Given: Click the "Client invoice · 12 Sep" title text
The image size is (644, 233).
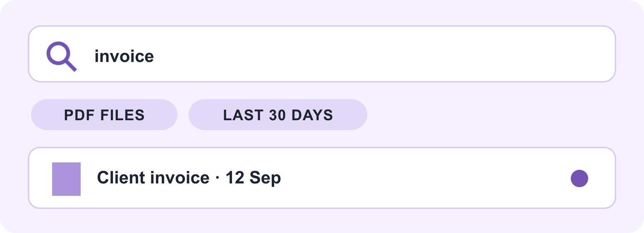Looking at the screenshot, I should pyautogui.click(x=189, y=178).
